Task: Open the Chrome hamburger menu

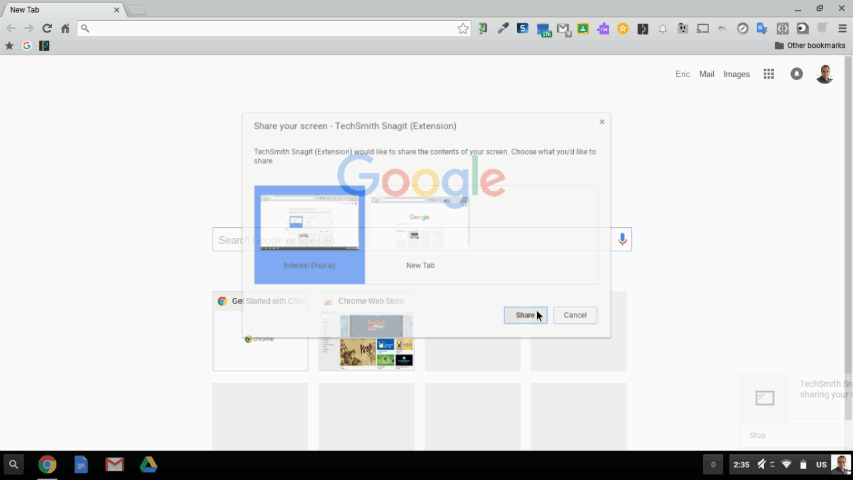Action: click(x=842, y=29)
